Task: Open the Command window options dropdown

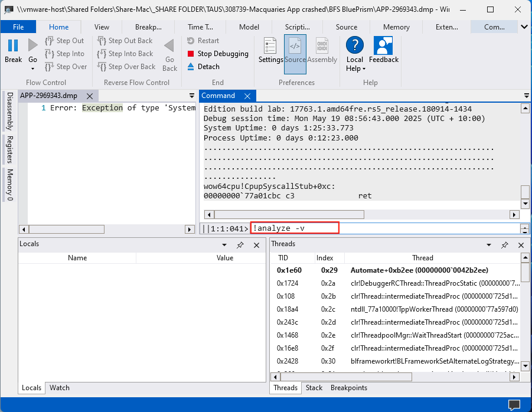Action: (526, 96)
